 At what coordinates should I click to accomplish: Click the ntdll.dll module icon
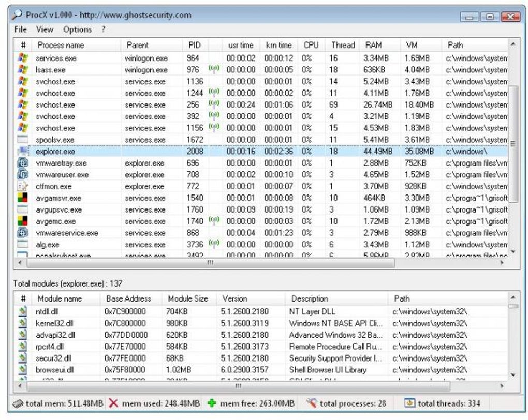23,311
